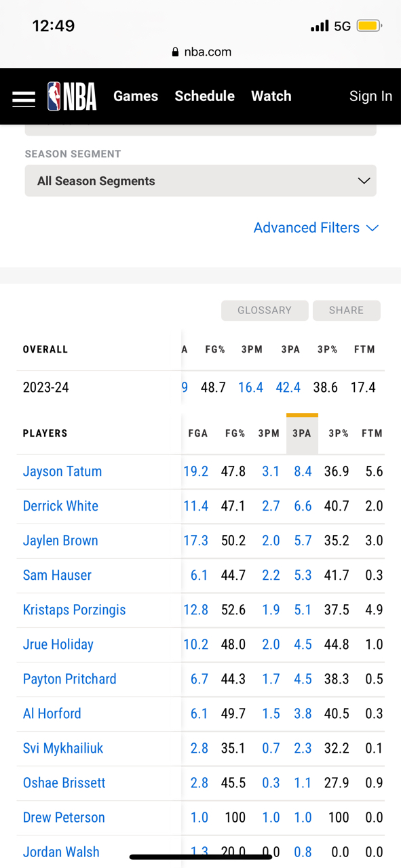
Task: Sort players by FG% column
Action: click(x=235, y=433)
